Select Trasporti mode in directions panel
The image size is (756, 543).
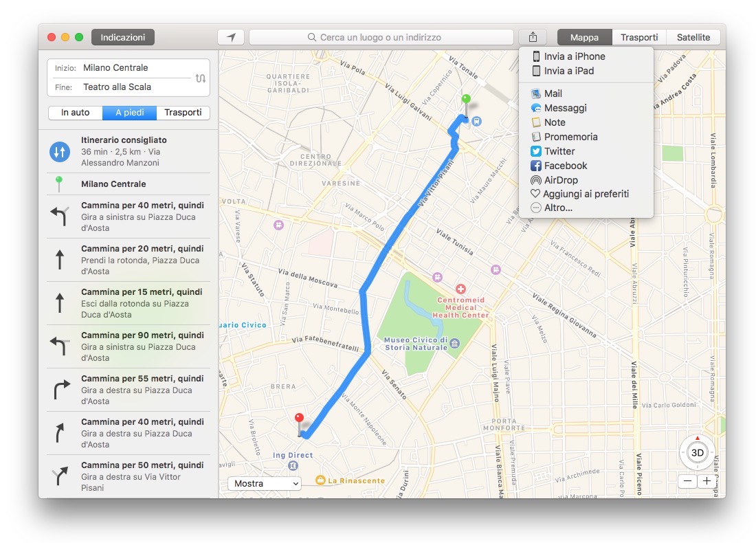184,112
